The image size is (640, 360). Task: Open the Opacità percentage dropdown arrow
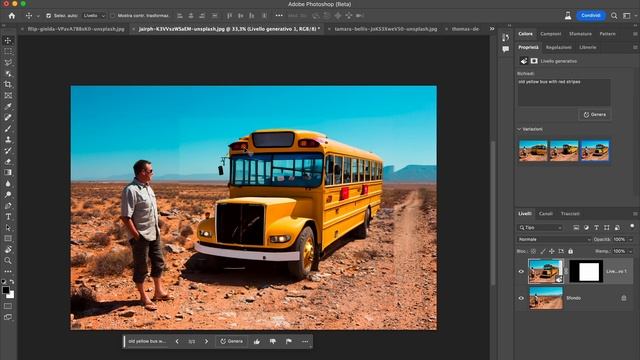pyautogui.click(x=631, y=240)
